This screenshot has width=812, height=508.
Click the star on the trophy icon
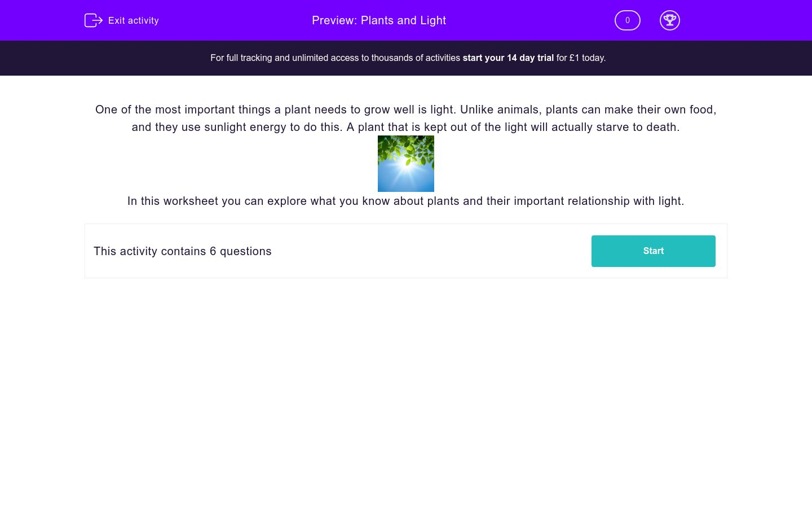click(670, 17)
